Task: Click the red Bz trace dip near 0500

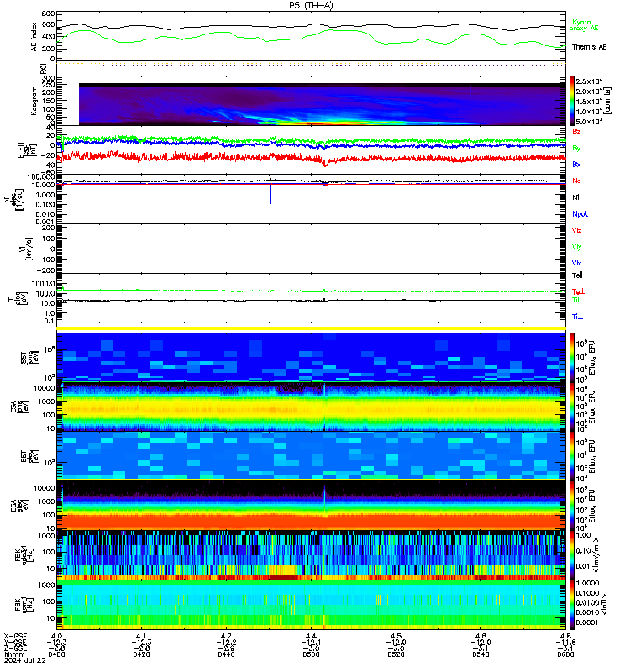Action: point(325,163)
